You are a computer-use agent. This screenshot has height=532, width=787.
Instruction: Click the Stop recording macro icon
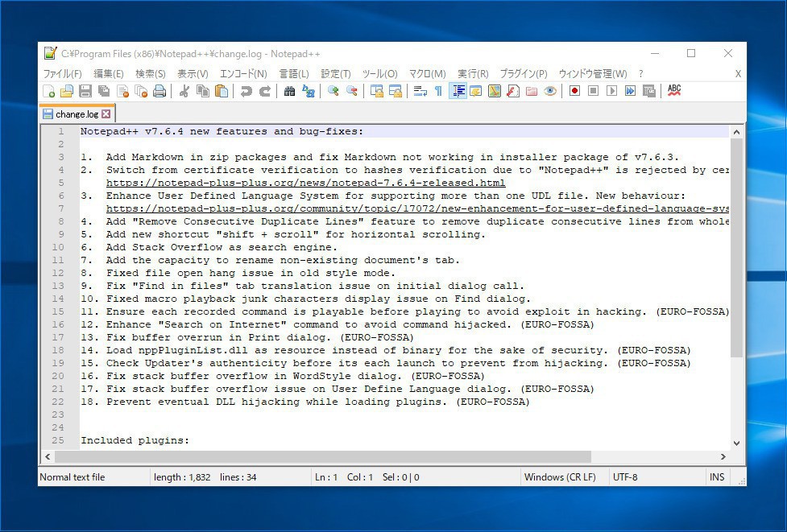593,91
